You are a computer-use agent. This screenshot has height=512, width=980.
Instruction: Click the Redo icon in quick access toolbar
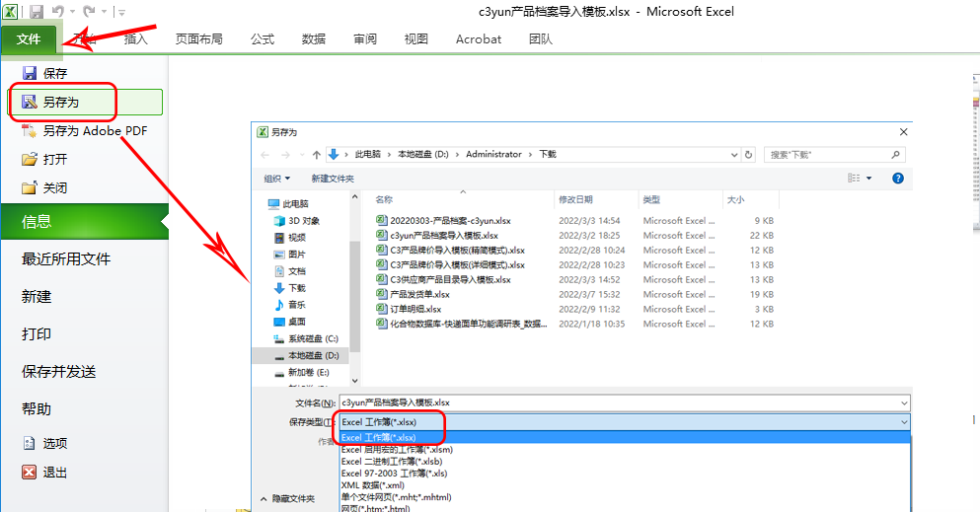pyautogui.click(x=90, y=11)
